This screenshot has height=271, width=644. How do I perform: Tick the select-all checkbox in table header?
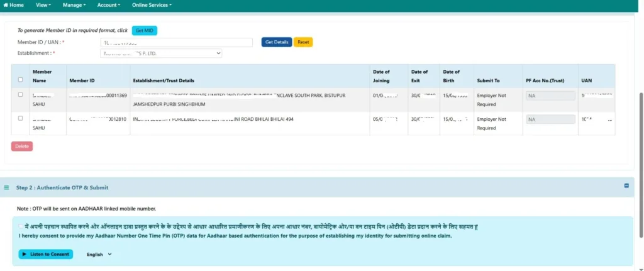[21, 80]
